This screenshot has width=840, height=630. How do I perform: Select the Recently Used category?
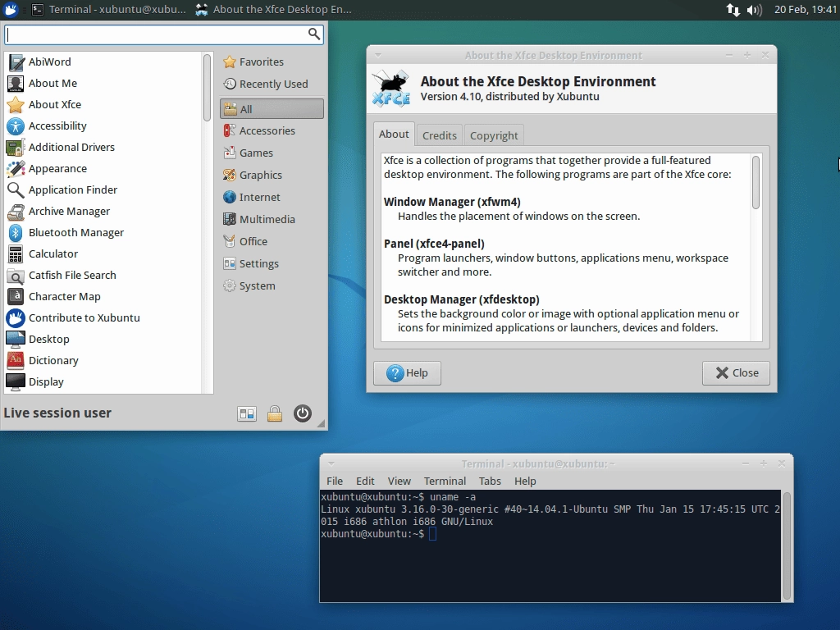[x=272, y=84]
